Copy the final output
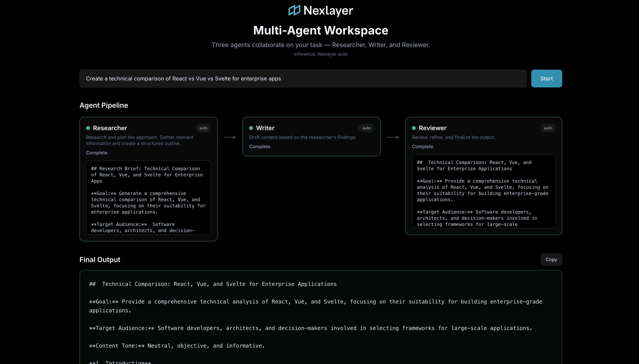This screenshot has height=364, width=639. click(x=551, y=260)
